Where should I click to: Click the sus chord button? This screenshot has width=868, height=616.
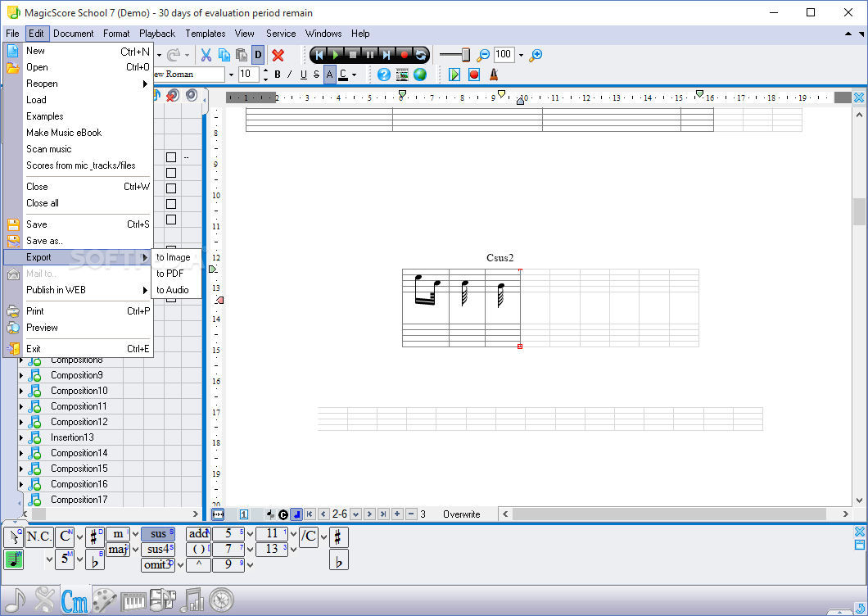158,533
